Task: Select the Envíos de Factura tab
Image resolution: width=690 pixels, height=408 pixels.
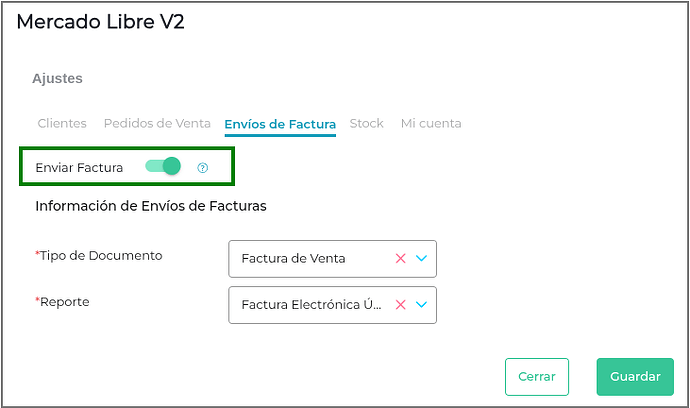Action: coord(280,124)
